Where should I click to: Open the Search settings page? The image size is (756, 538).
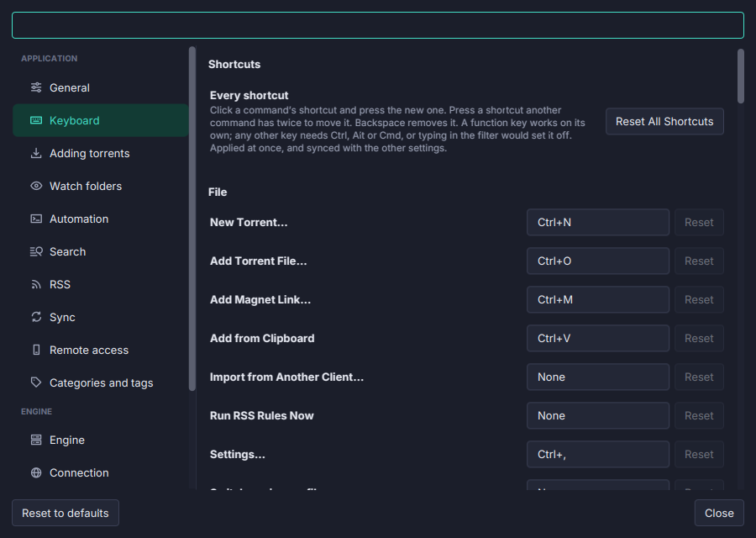(100, 251)
